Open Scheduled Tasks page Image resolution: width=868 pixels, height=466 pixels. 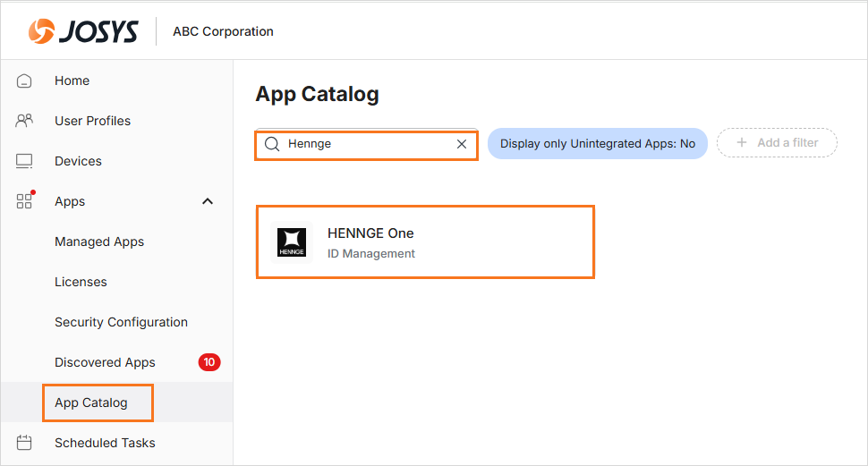(105, 443)
